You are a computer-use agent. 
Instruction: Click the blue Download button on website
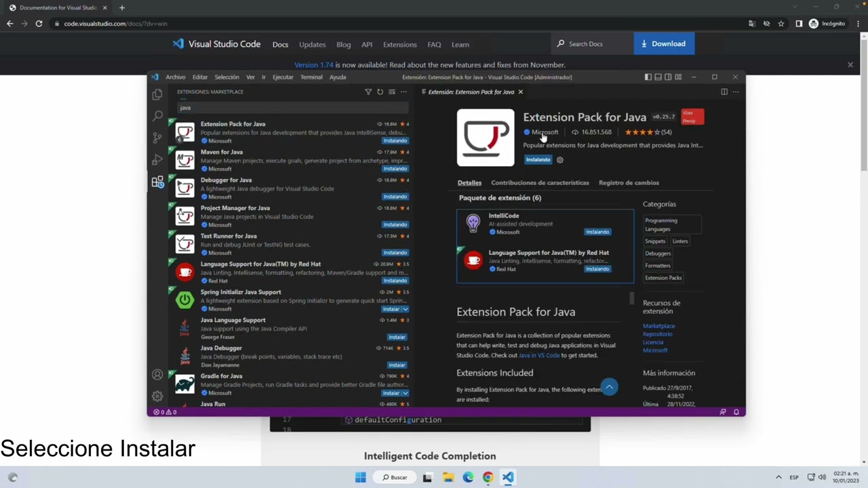[664, 44]
